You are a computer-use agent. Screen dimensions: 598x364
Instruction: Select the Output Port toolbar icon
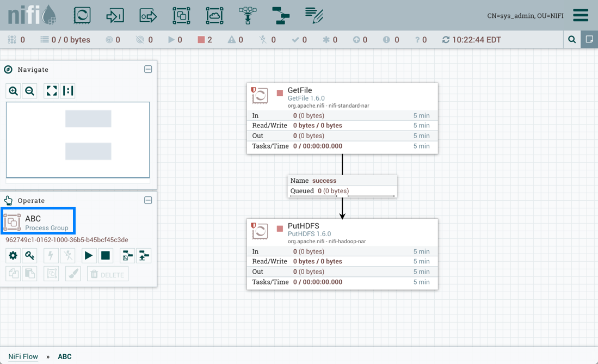click(148, 15)
